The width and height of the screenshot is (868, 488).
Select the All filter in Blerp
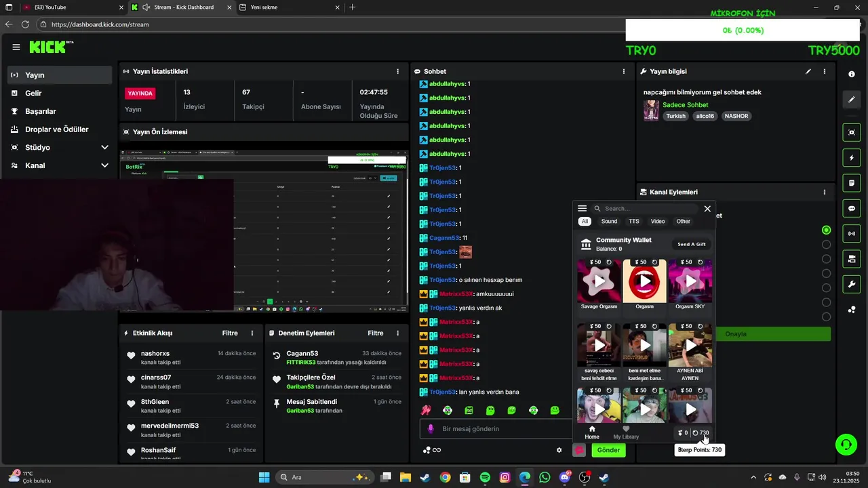tap(585, 222)
